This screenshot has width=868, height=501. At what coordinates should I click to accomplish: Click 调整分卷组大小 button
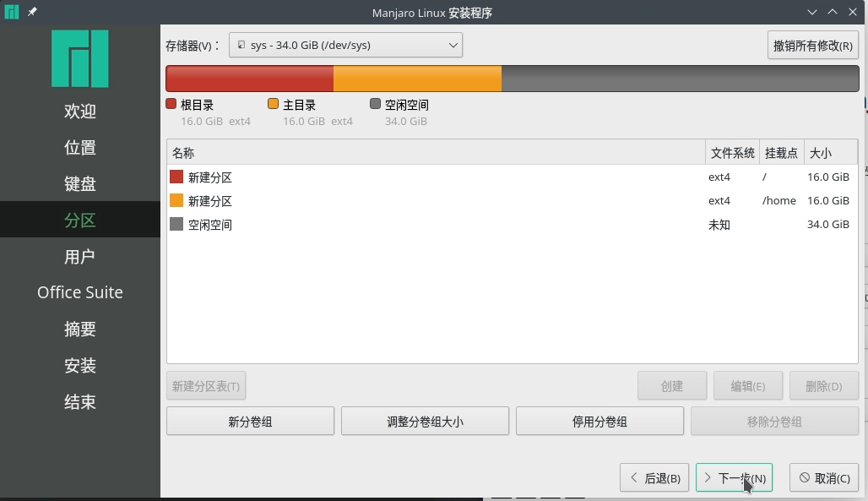(x=426, y=422)
